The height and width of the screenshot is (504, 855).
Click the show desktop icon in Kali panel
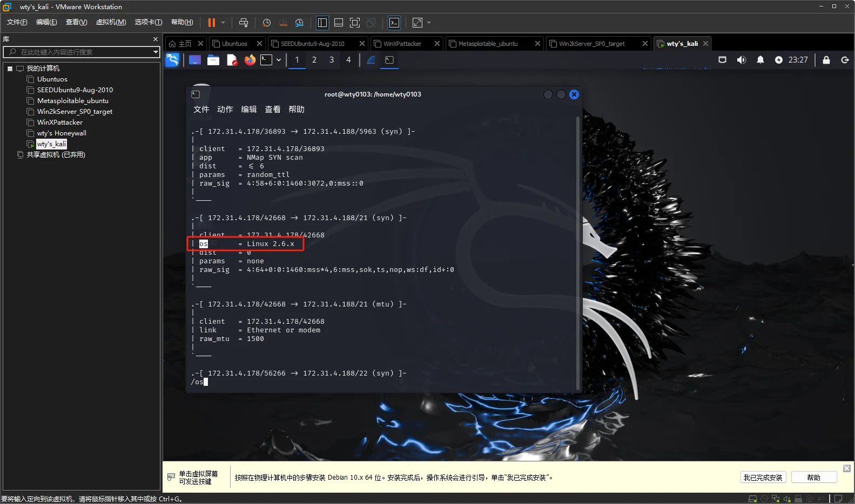tap(195, 60)
